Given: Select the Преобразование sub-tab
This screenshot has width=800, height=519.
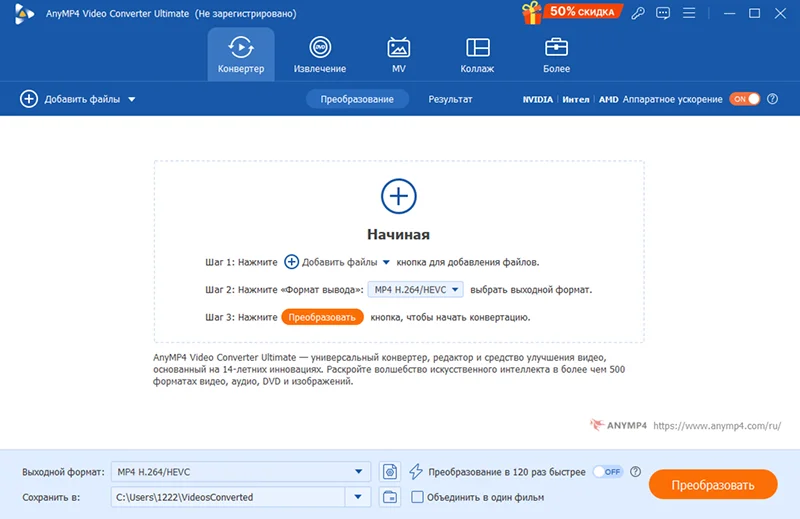Looking at the screenshot, I should (357, 99).
